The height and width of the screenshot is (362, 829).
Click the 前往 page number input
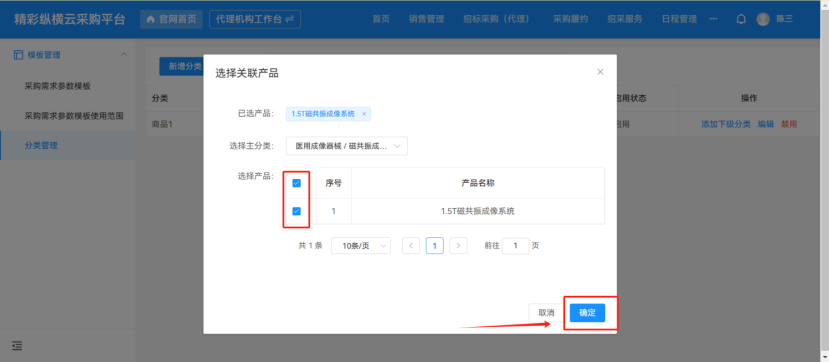(515, 246)
